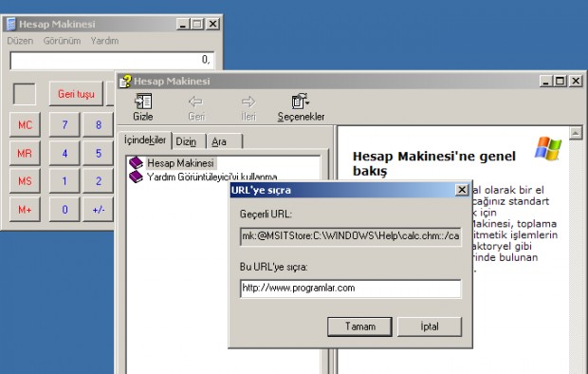Click calculator digit 4 button
The height and width of the screenshot is (374, 588).
tap(64, 153)
